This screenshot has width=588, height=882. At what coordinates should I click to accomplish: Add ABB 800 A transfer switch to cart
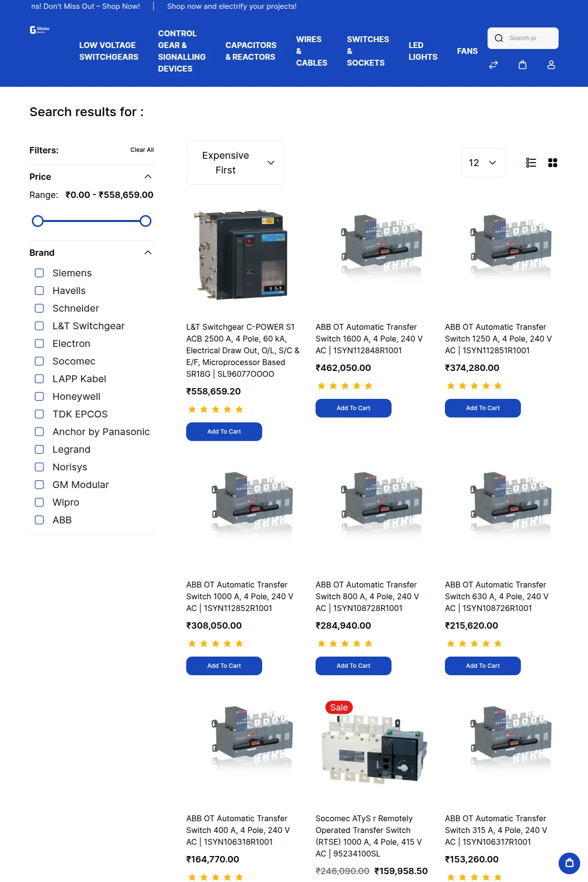click(353, 666)
